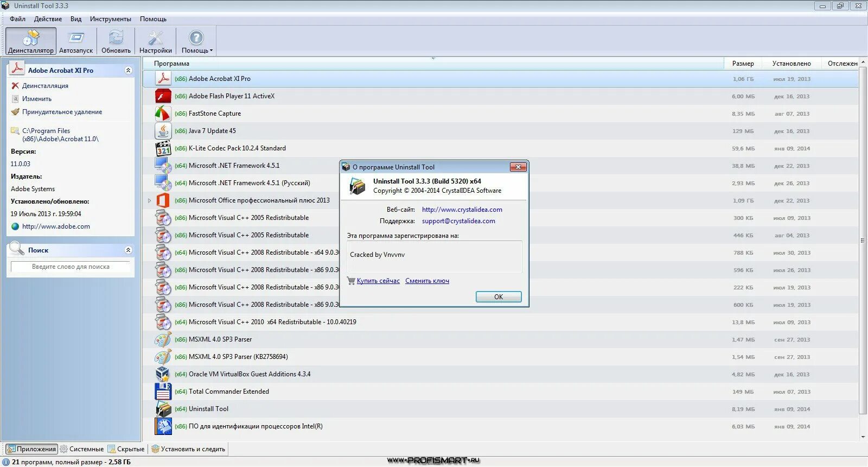Viewport: 868px width, 467px height.
Task: Click Деинсталляция in the sidebar
Action: pyautogui.click(x=45, y=86)
